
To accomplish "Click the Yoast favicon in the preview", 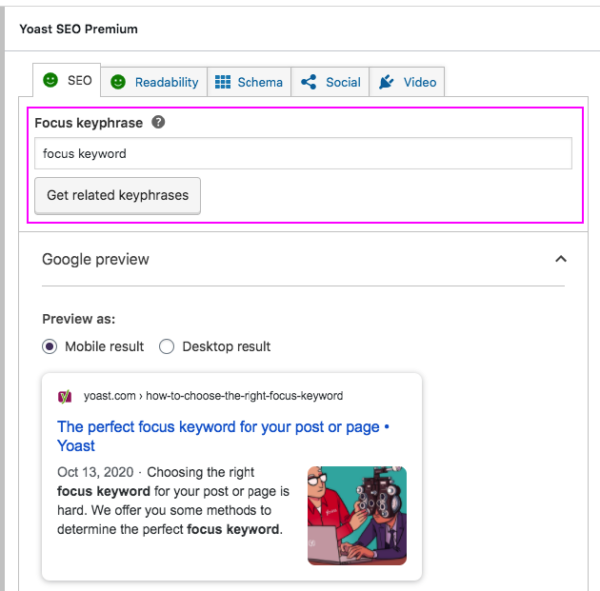I will click(65, 396).
